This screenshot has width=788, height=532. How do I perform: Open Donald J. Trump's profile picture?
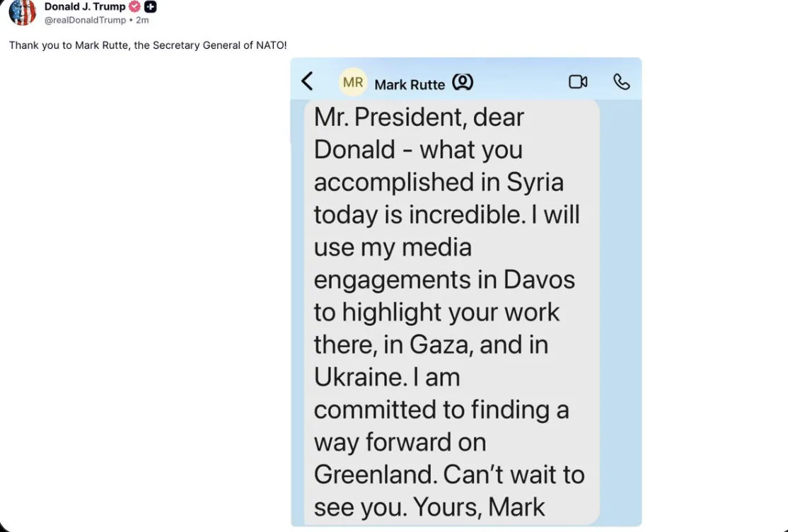[x=22, y=11]
